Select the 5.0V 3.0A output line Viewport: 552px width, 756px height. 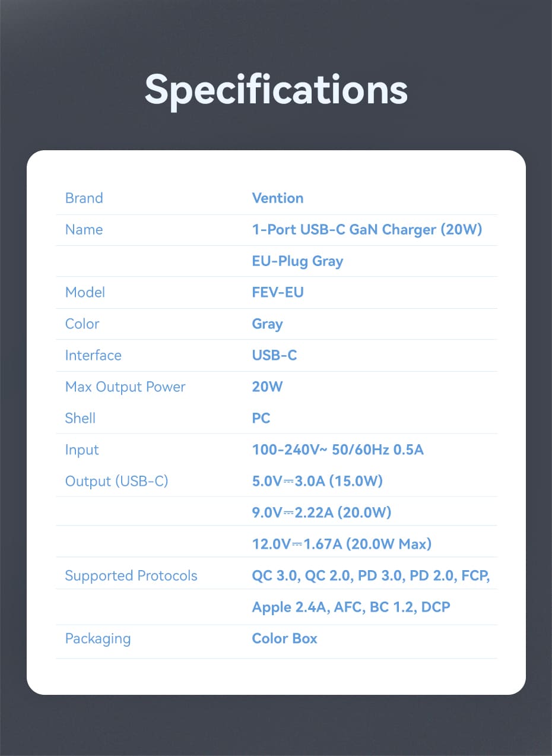pyautogui.click(x=318, y=481)
